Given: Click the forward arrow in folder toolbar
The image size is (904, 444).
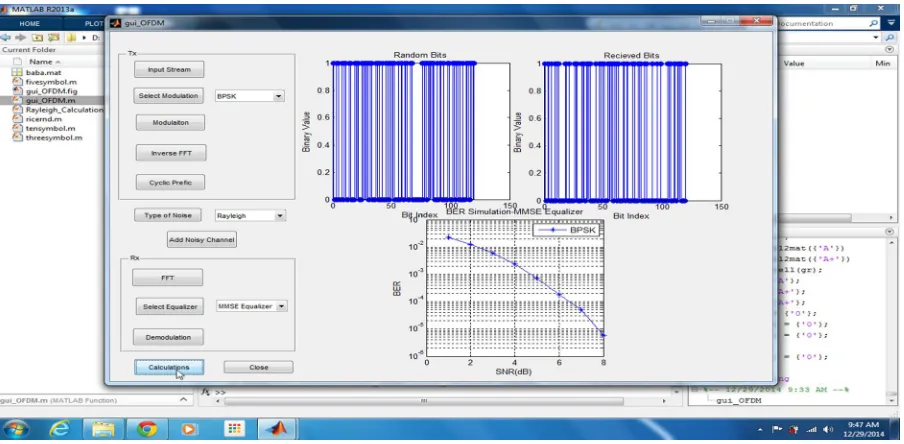Looking at the screenshot, I should pyautogui.click(x=20, y=37).
